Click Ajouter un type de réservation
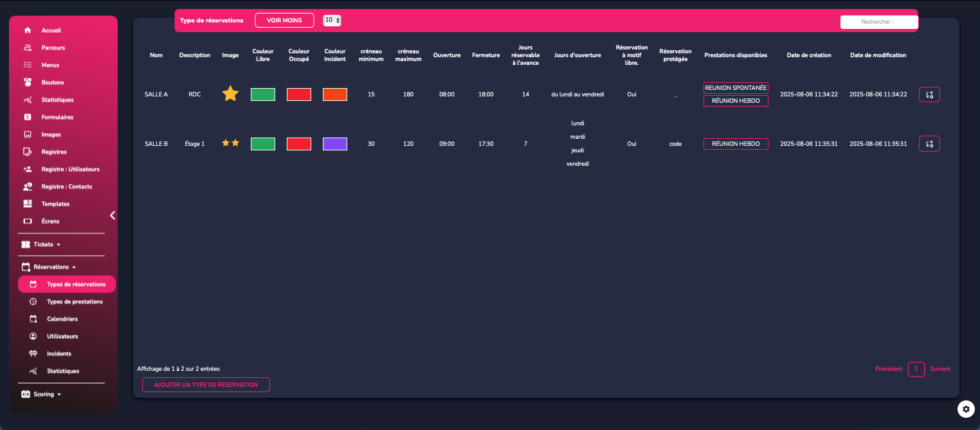Viewport: 980px width, 430px height. 206,384
